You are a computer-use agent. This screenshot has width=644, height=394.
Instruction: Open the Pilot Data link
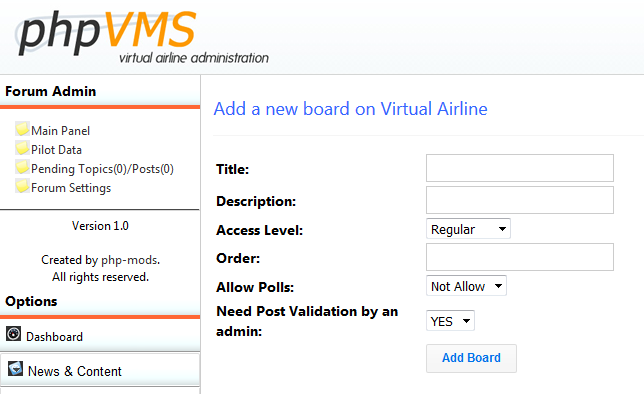56,150
